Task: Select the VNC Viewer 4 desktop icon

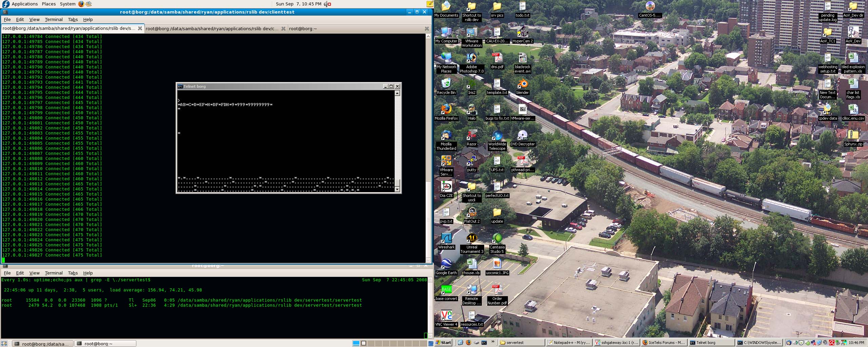Action: (x=446, y=318)
